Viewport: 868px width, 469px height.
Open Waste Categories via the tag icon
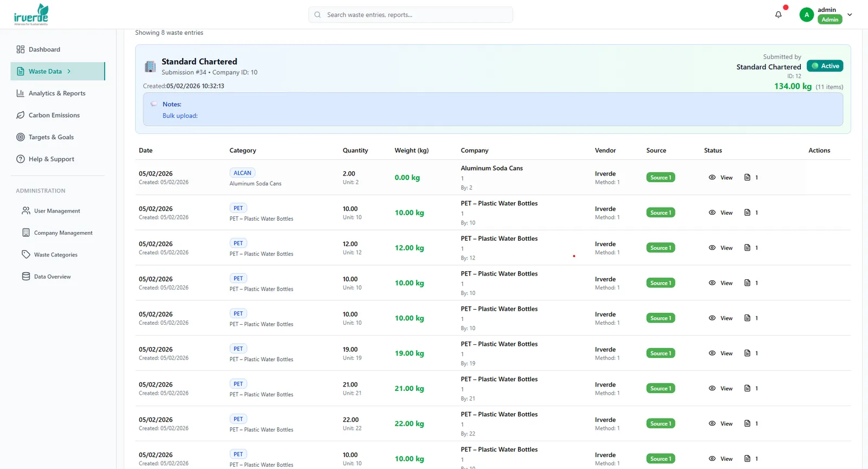26,254
